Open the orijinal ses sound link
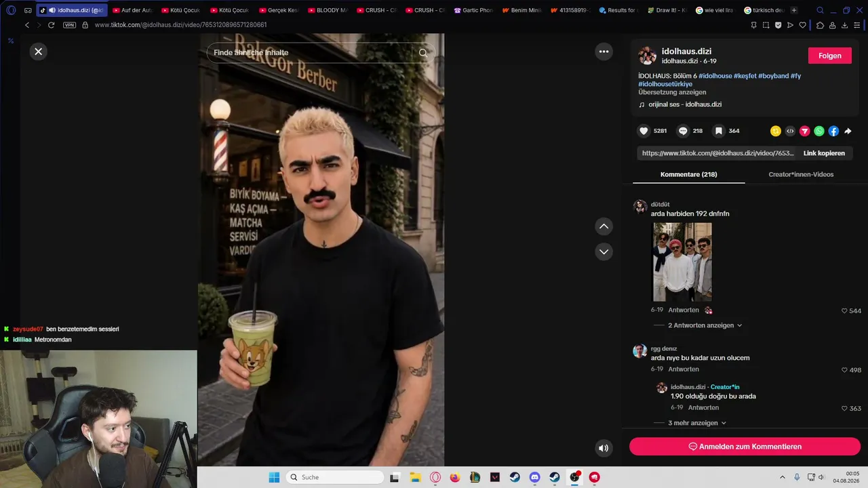868x488 pixels. (685, 104)
